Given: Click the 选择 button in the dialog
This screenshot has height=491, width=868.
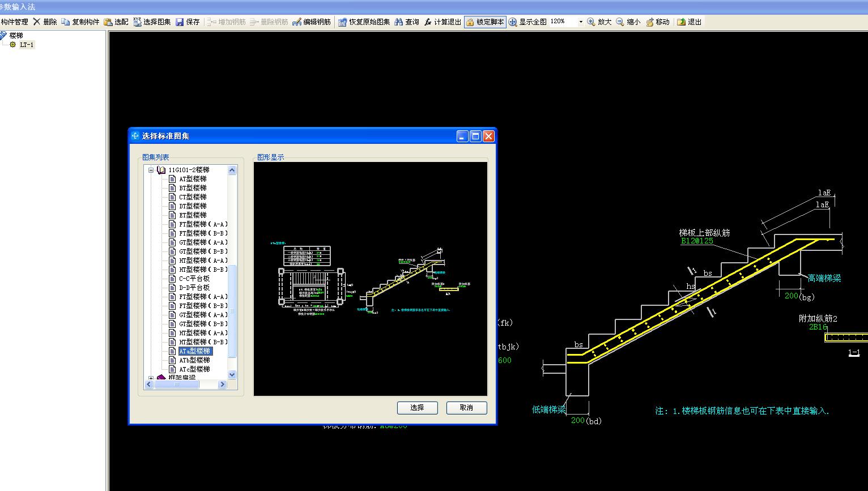Looking at the screenshot, I should point(418,408).
